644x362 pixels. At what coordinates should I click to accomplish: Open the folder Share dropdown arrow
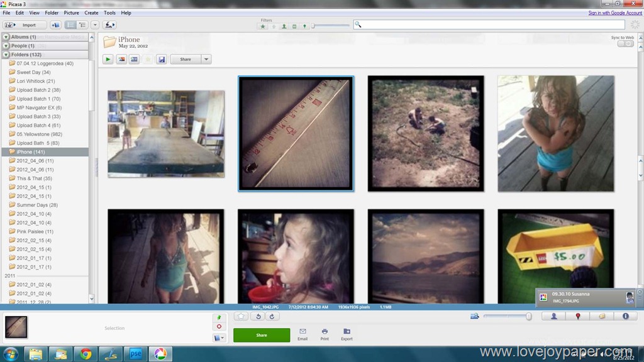(x=206, y=60)
